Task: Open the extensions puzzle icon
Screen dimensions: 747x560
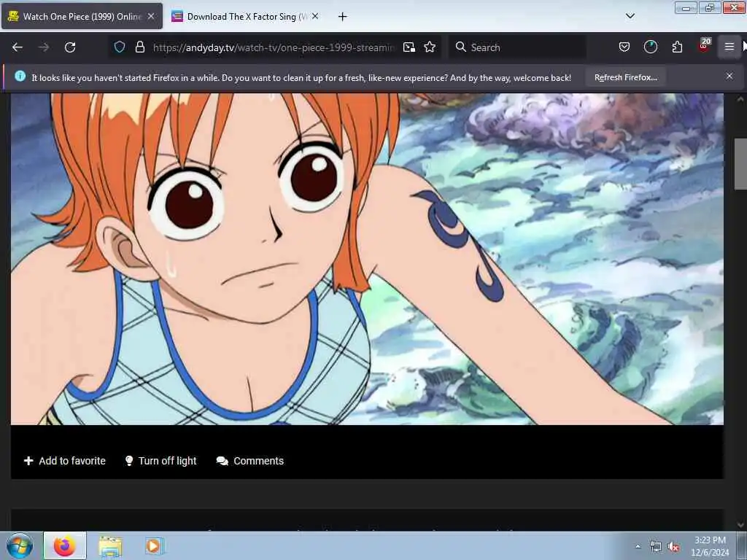Action: coord(677,47)
